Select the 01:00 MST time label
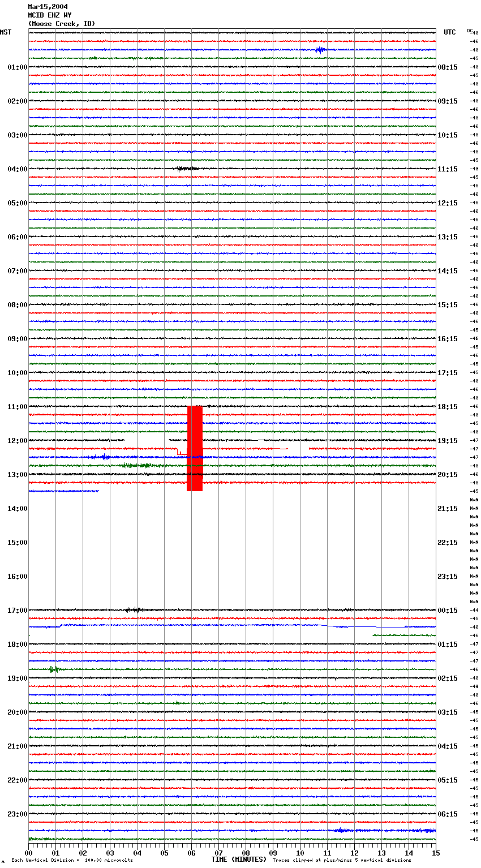Image resolution: width=481 pixels, height=868 pixels. pyautogui.click(x=18, y=67)
